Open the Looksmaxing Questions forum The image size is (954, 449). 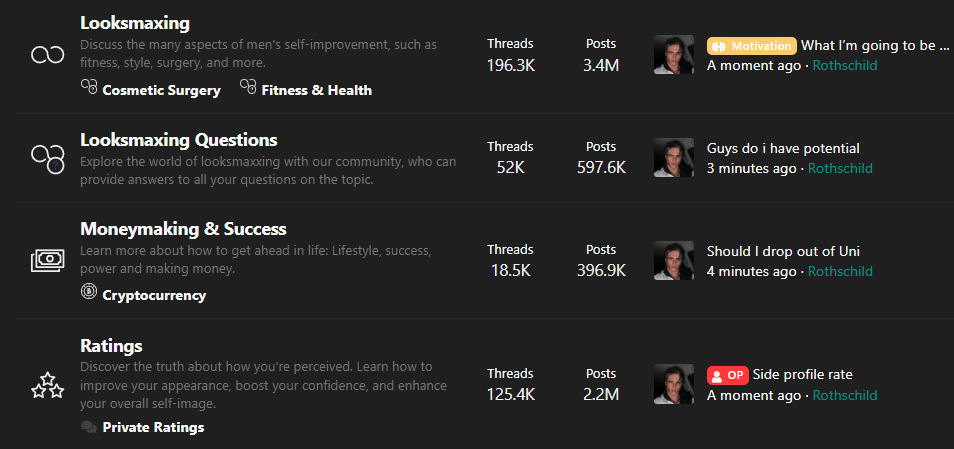click(x=179, y=140)
